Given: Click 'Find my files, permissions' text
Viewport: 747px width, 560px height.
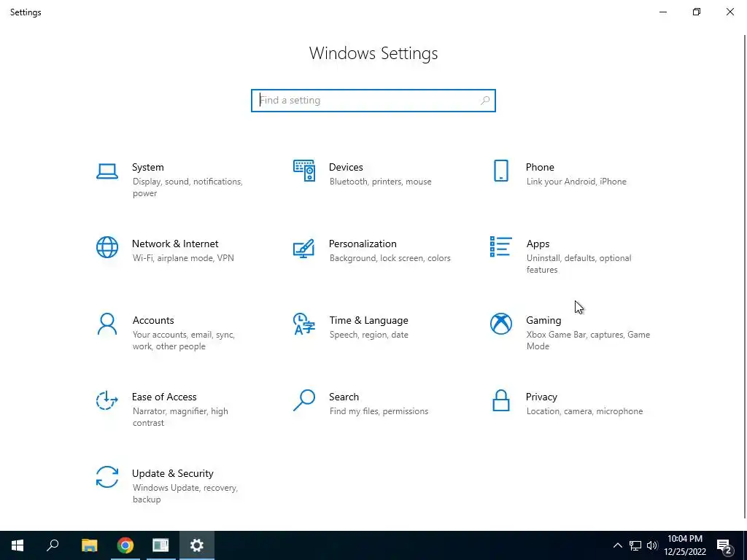Looking at the screenshot, I should coord(379,411).
